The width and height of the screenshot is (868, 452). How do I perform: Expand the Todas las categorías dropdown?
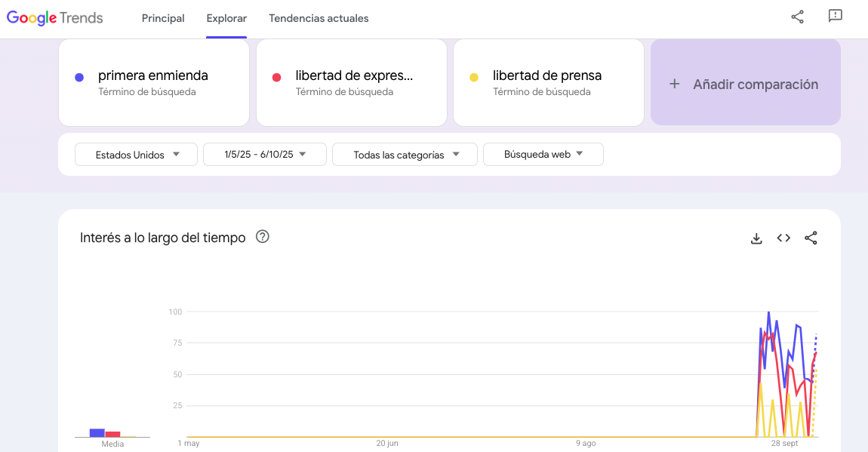tap(405, 155)
